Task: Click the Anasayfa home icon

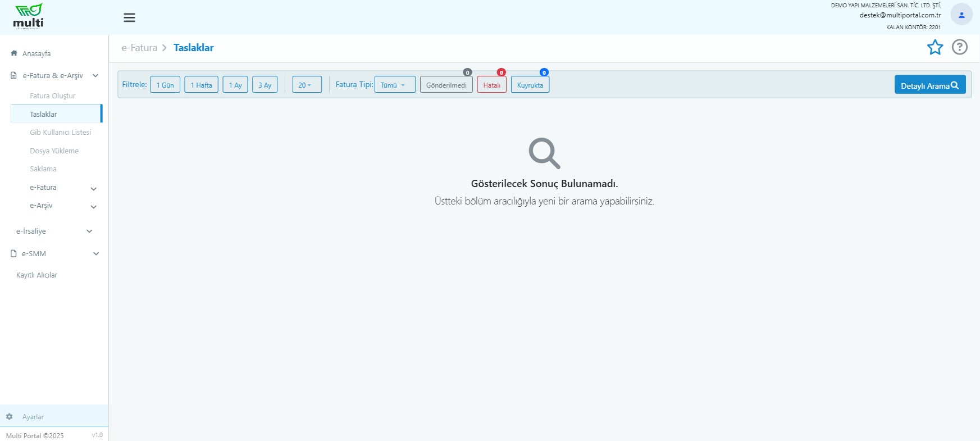Action: click(14, 53)
